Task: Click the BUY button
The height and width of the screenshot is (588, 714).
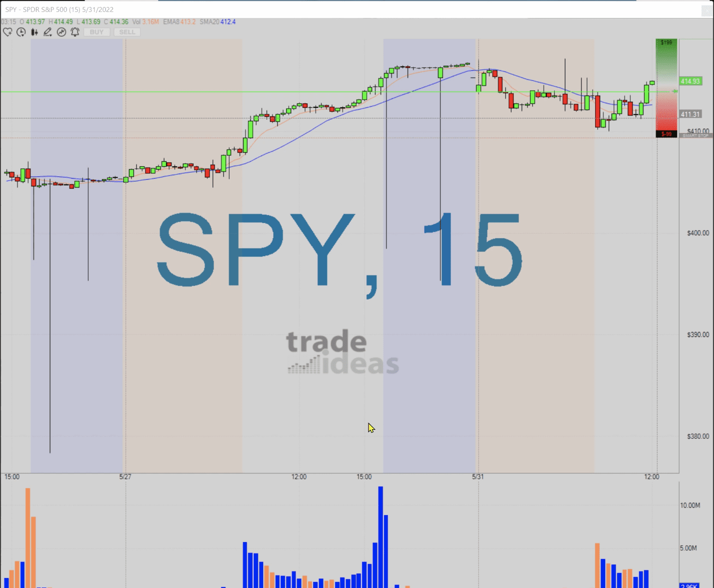Action: tap(96, 32)
